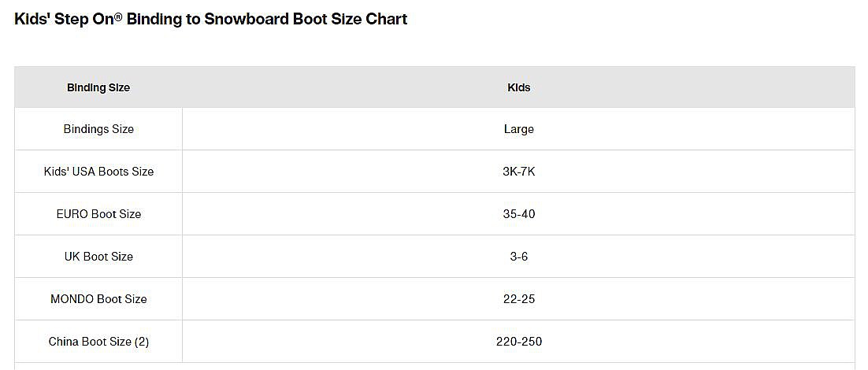Select the "China Boot Size" row label text
This screenshot has height=370, width=868.
[90, 342]
